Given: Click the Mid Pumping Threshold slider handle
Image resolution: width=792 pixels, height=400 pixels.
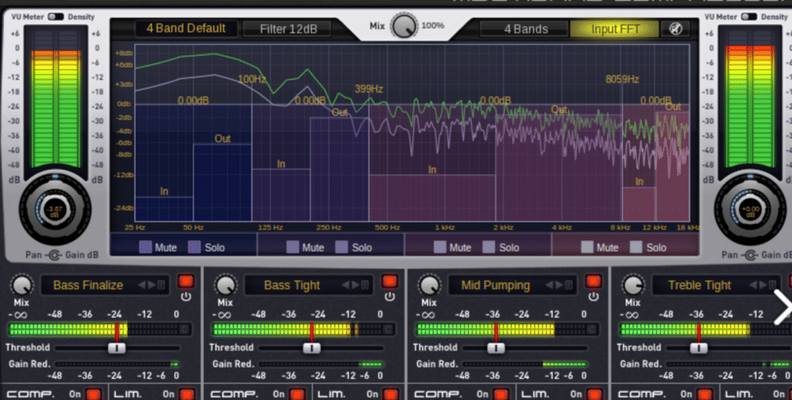Looking at the screenshot, I should 495,348.
